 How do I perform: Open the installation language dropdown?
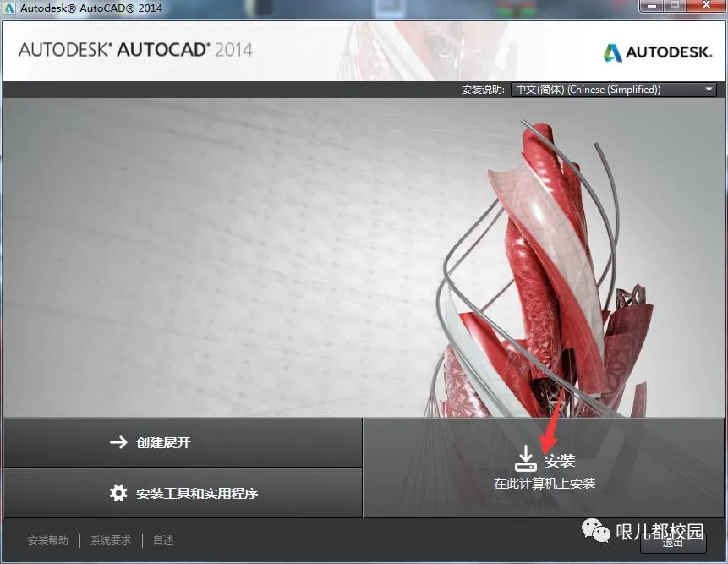click(613, 90)
